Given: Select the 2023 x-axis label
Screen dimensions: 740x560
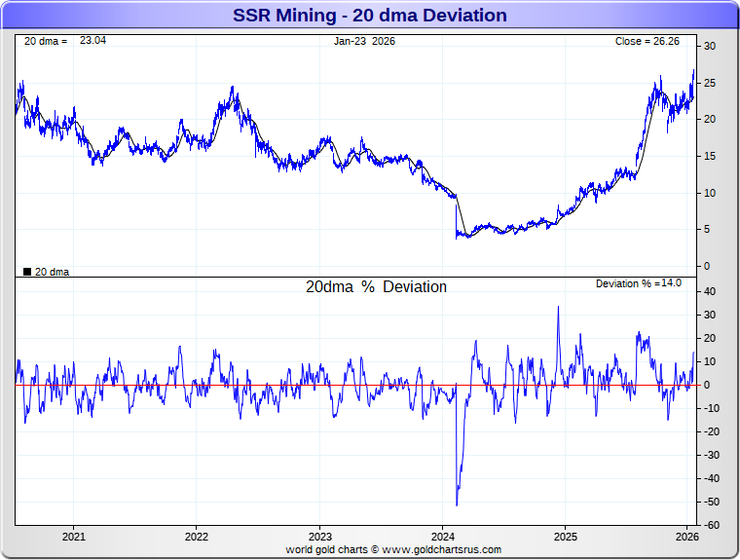Looking at the screenshot, I should [x=320, y=537].
